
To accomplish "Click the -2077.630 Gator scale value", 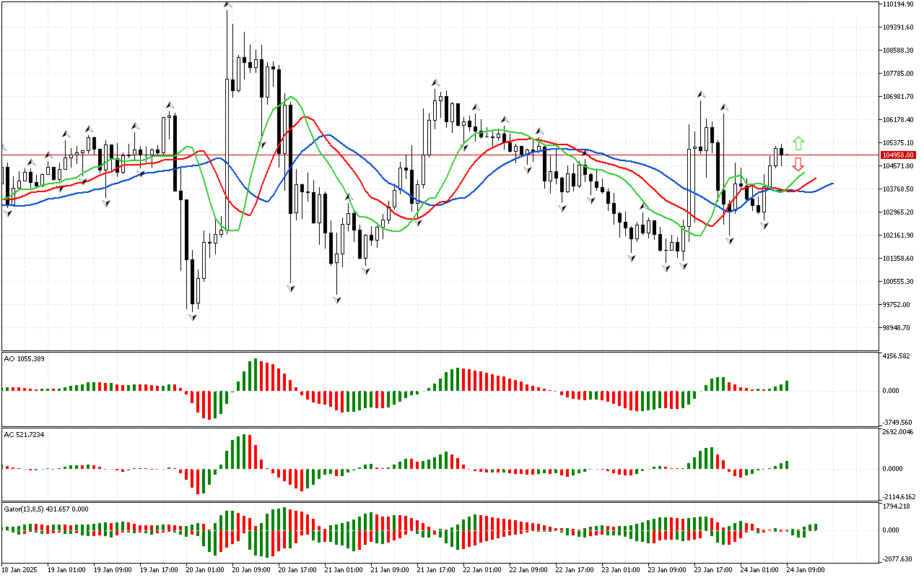I will (899, 559).
